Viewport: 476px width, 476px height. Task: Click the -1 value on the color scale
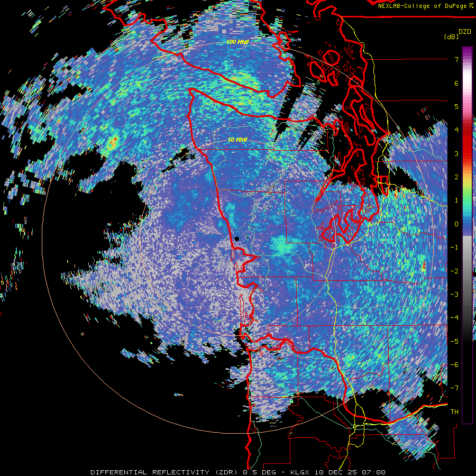pos(454,248)
